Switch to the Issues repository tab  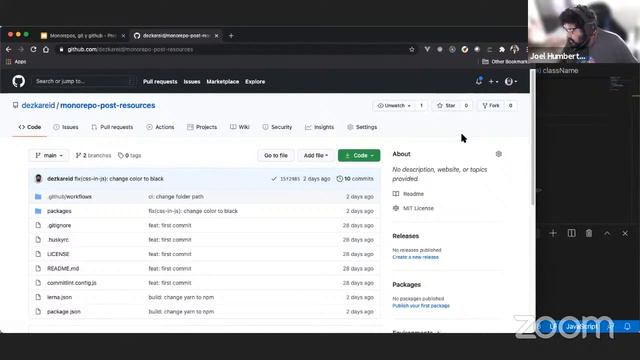point(66,127)
